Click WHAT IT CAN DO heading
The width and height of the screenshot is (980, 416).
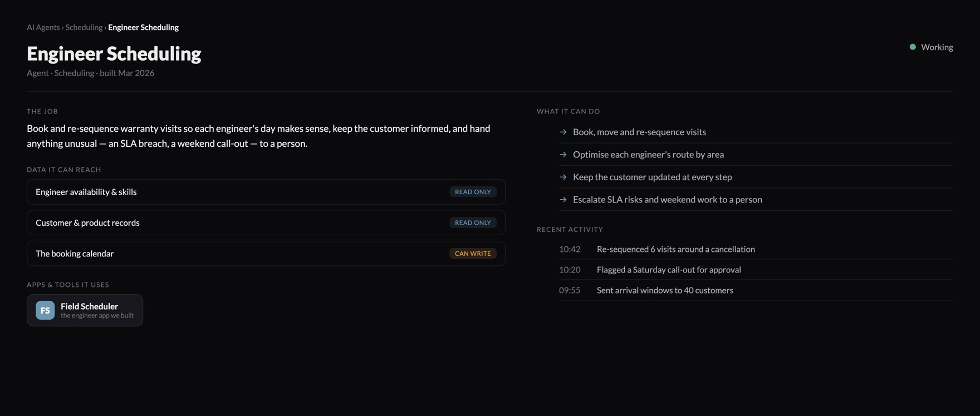tap(569, 111)
